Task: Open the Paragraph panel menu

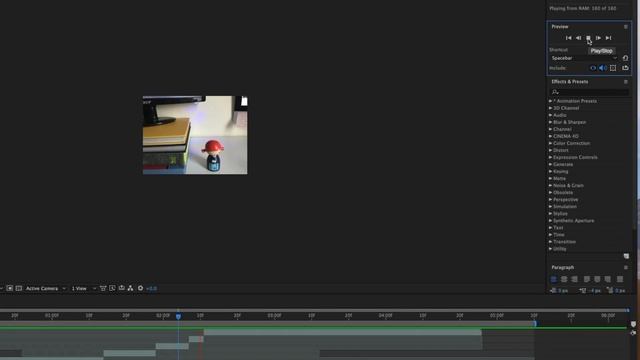Action: point(626,268)
